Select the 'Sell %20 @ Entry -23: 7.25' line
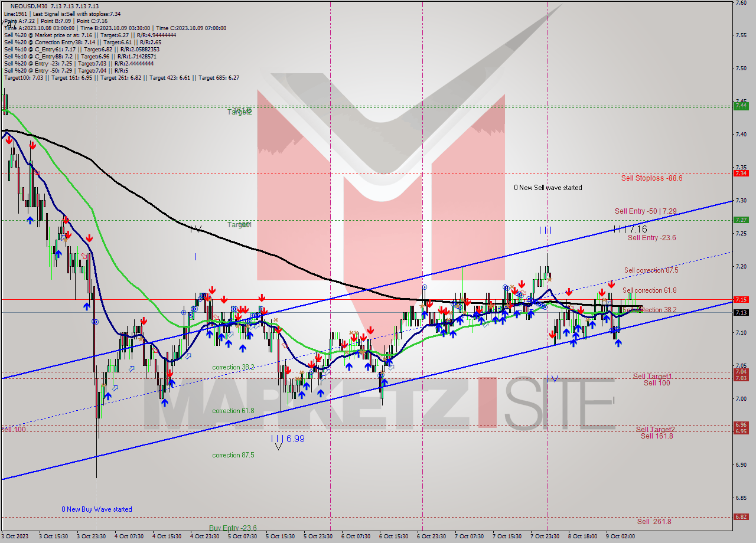The height and width of the screenshot is (543, 756). pyautogui.click(x=79, y=63)
